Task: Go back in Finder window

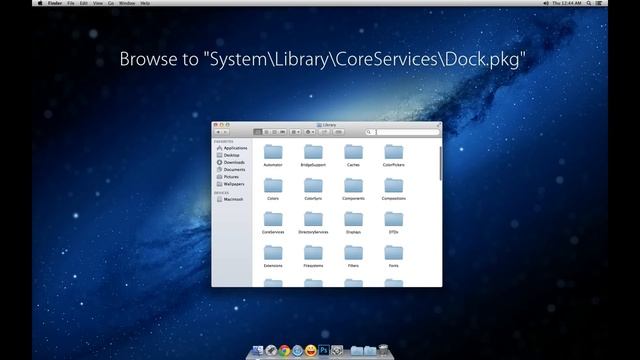Action: [218, 132]
